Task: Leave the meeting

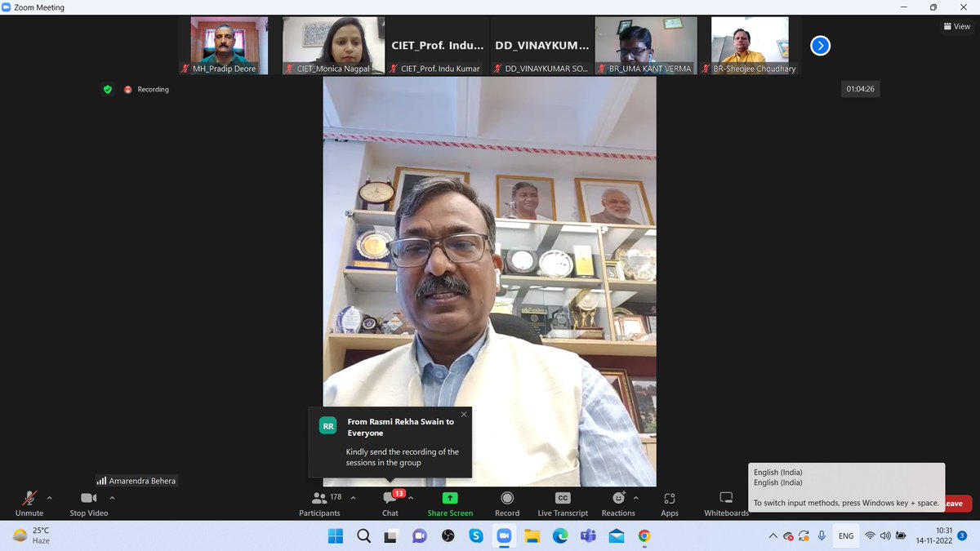Action: 955,504
